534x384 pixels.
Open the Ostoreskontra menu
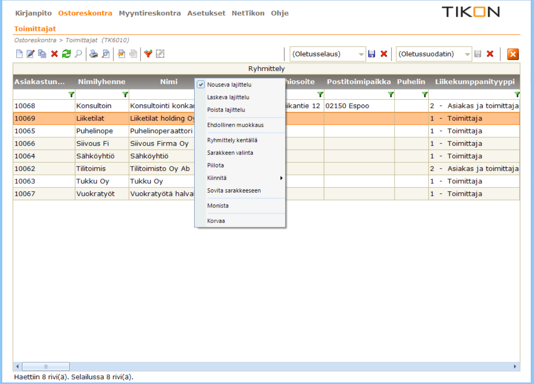(85, 13)
